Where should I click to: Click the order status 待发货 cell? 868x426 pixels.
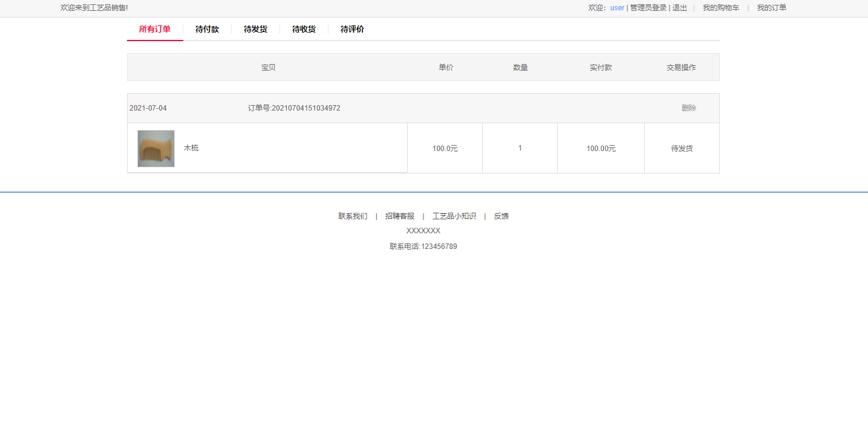[682, 147]
